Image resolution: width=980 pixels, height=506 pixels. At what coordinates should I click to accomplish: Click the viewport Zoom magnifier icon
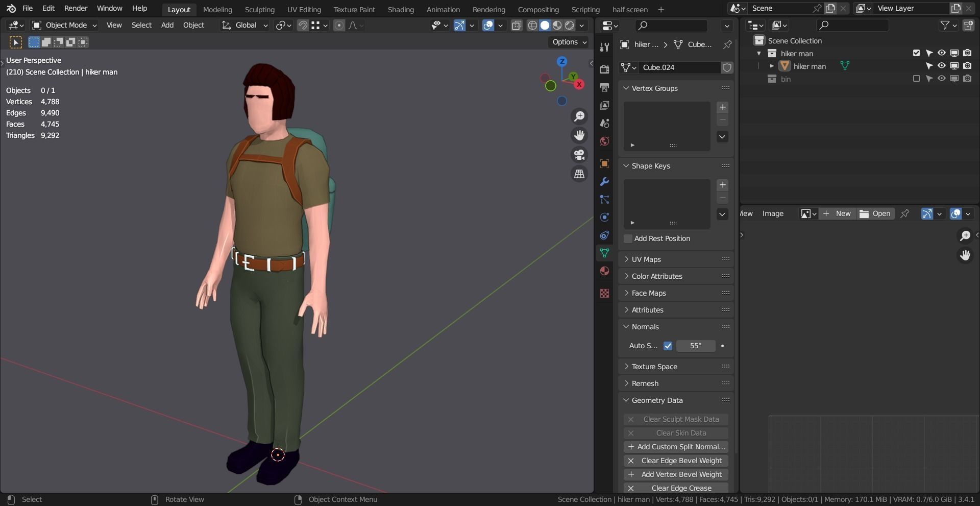click(579, 116)
